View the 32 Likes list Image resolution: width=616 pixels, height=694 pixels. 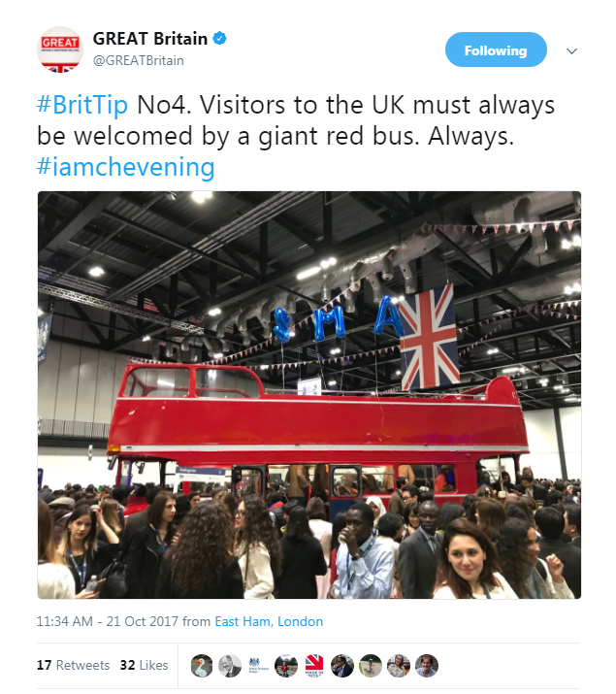tap(145, 665)
